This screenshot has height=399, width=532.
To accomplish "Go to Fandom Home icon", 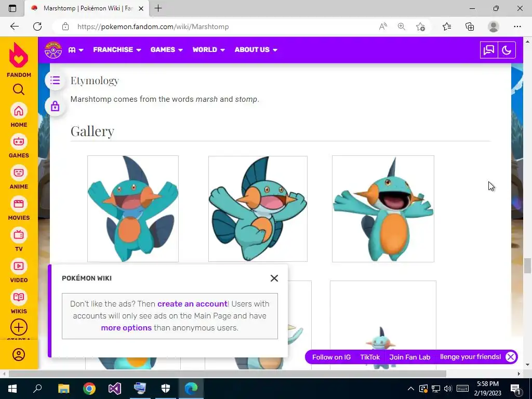I will 19,111.
